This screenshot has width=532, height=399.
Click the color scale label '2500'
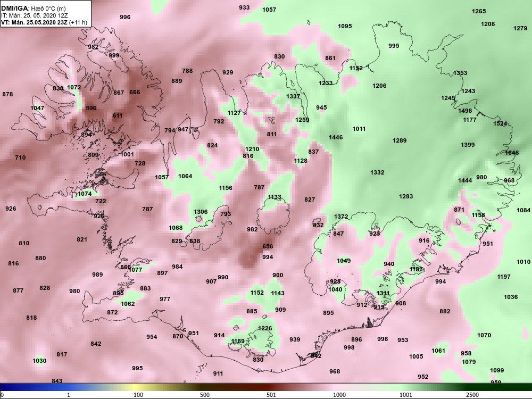pos(472,395)
